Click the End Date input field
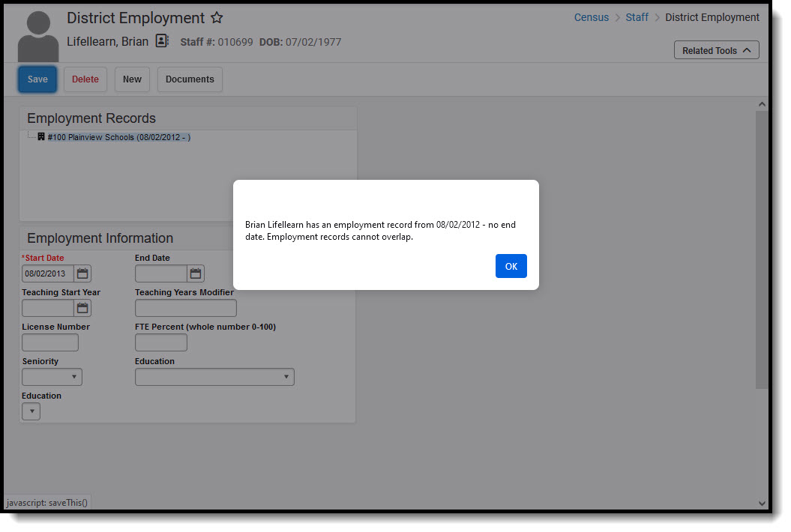791x532 pixels. (x=161, y=273)
